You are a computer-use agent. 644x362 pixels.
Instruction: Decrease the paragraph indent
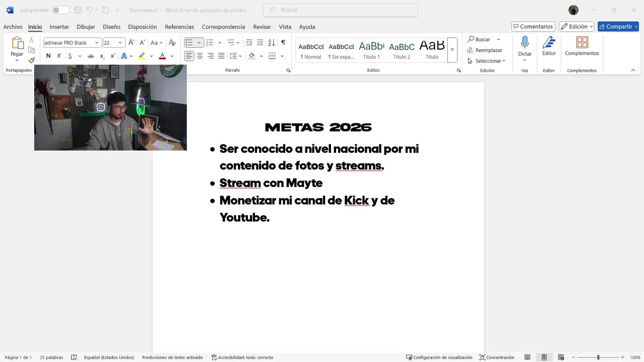(x=249, y=43)
